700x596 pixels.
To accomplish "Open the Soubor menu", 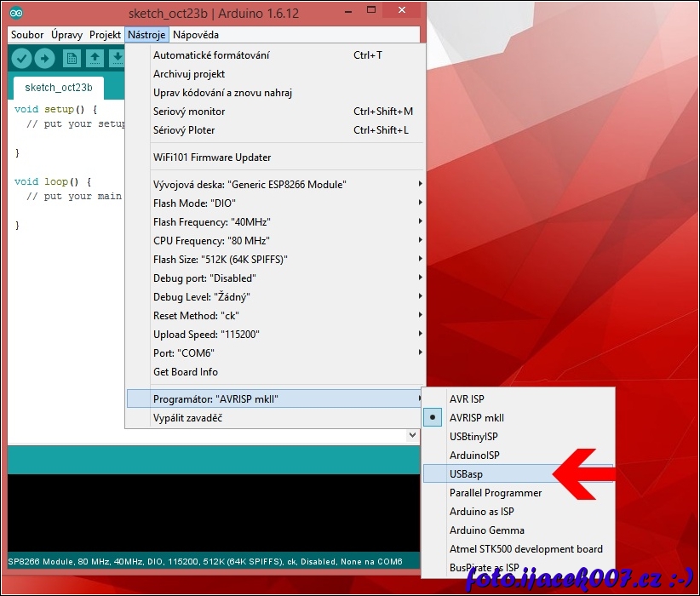I will click(x=27, y=35).
